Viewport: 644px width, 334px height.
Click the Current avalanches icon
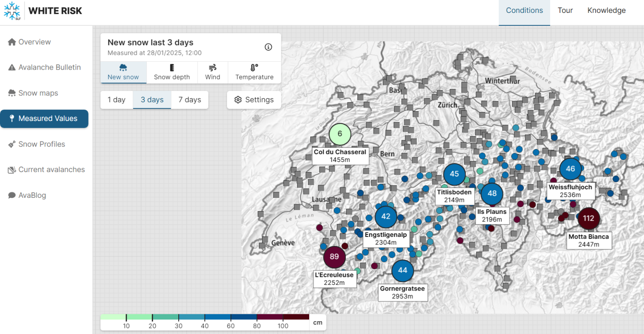(12, 170)
